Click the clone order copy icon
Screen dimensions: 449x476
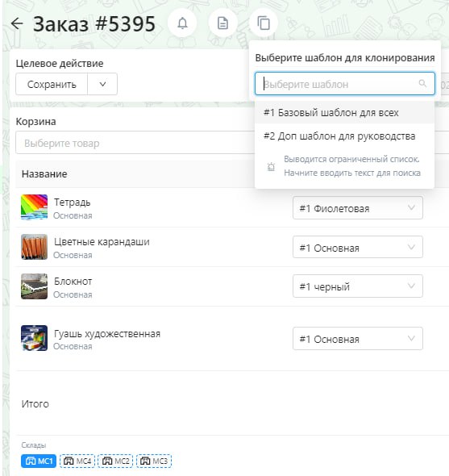pos(264,23)
